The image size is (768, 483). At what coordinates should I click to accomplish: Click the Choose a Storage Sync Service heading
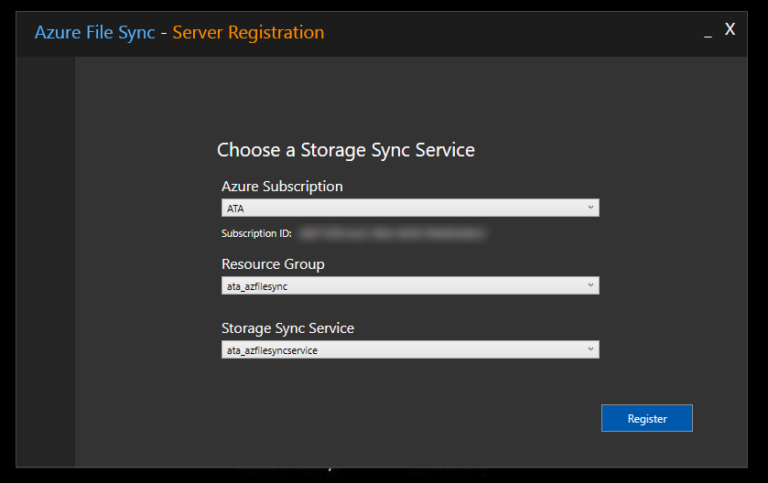click(x=345, y=150)
